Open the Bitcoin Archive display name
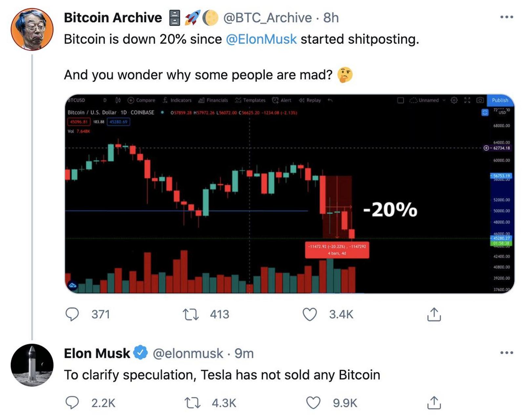526x420 pixels. pos(113,17)
